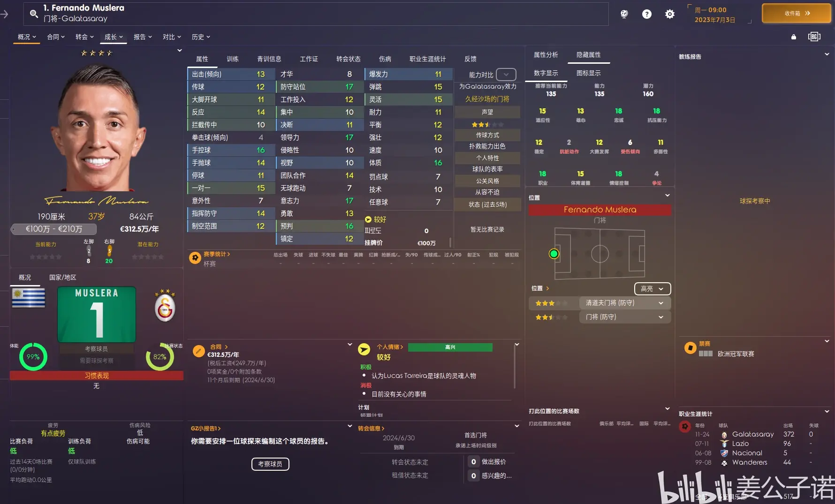Expand the 打此位置的比赛场数 chevron
The width and height of the screenshot is (835, 504).
[x=668, y=409]
